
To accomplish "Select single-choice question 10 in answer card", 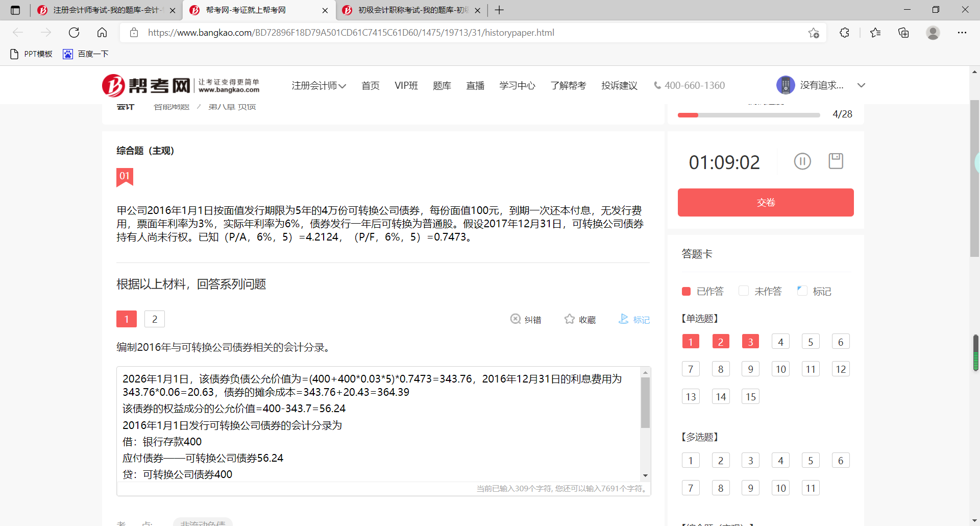I will (780, 369).
